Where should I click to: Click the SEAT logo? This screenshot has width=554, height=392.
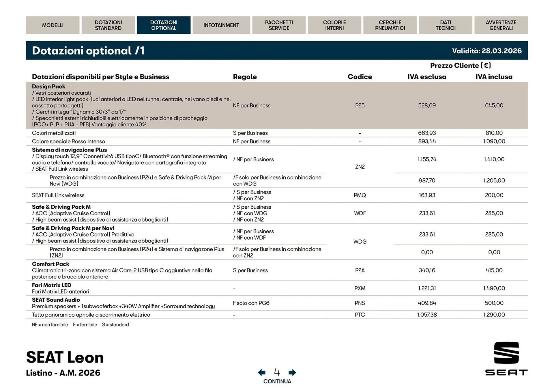pos(506,359)
